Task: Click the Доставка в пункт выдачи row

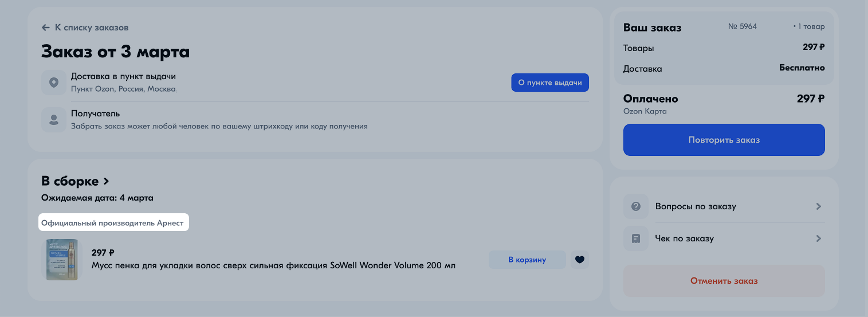Action: tap(315, 83)
